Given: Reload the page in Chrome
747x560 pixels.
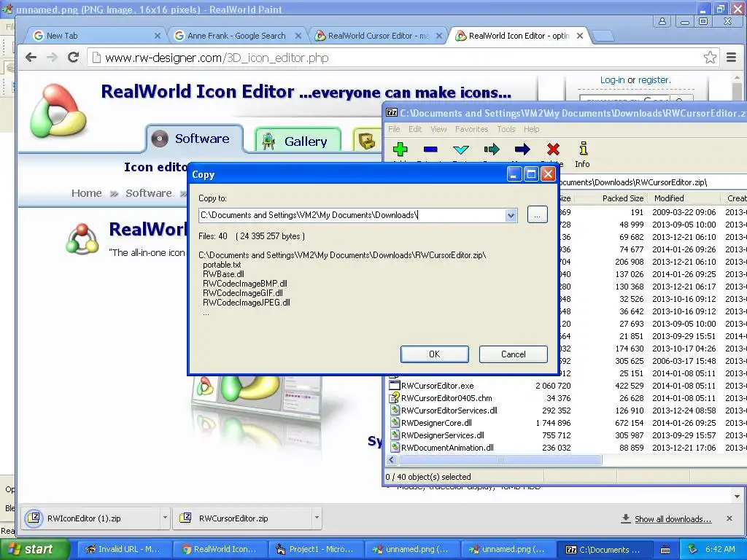Looking at the screenshot, I should tap(74, 58).
